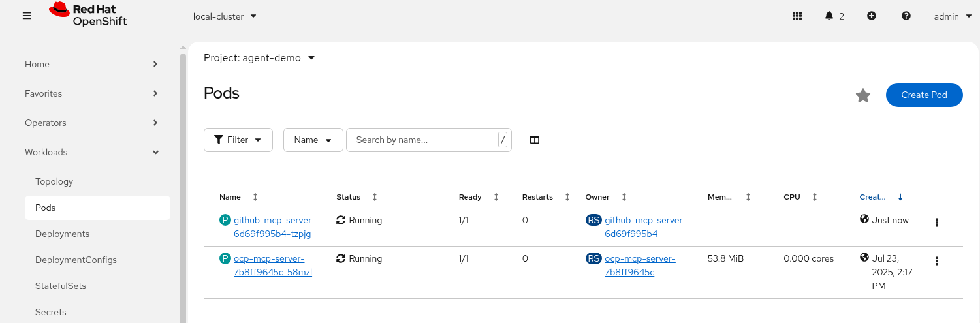Expand the Operators navigation section
The width and height of the screenshot is (980, 323).
tap(91, 123)
